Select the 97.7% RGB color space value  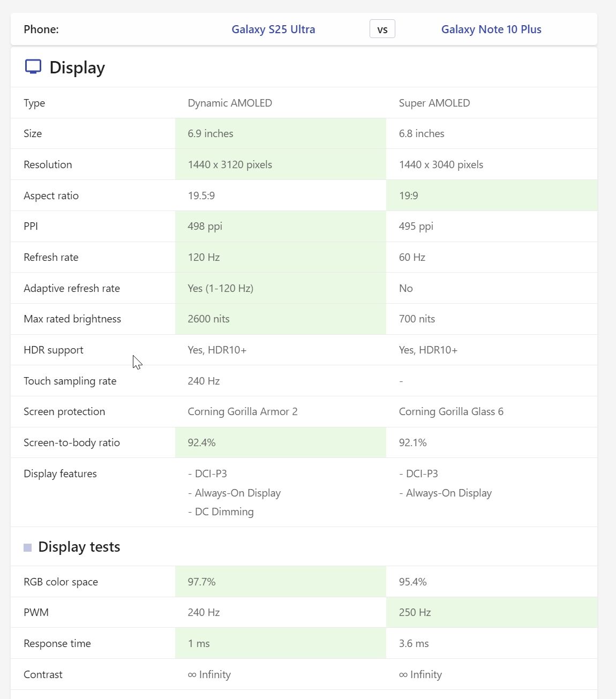pyautogui.click(x=202, y=582)
